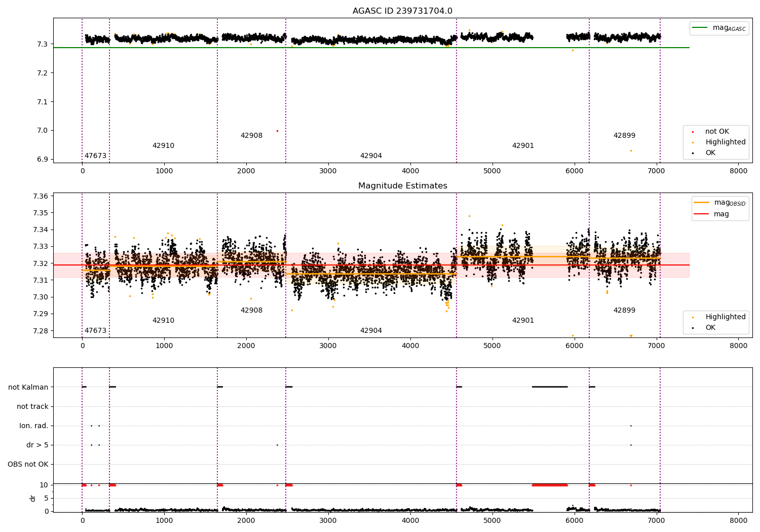Click the 7.35 y-axis tick label
The width and height of the screenshot is (760, 532).
[40, 213]
